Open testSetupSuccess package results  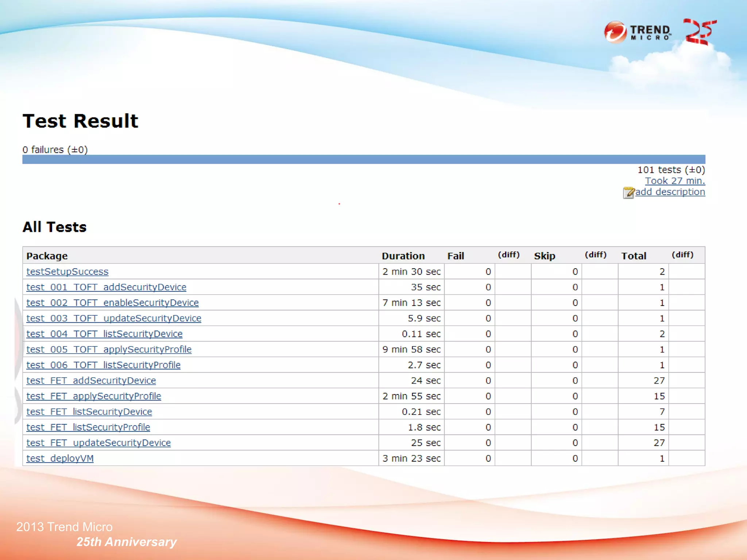pyautogui.click(x=67, y=272)
